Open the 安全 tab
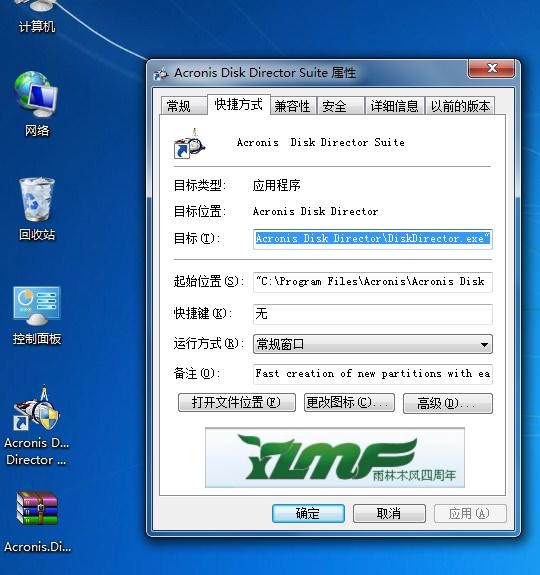The image size is (540, 575). [340, 106]
